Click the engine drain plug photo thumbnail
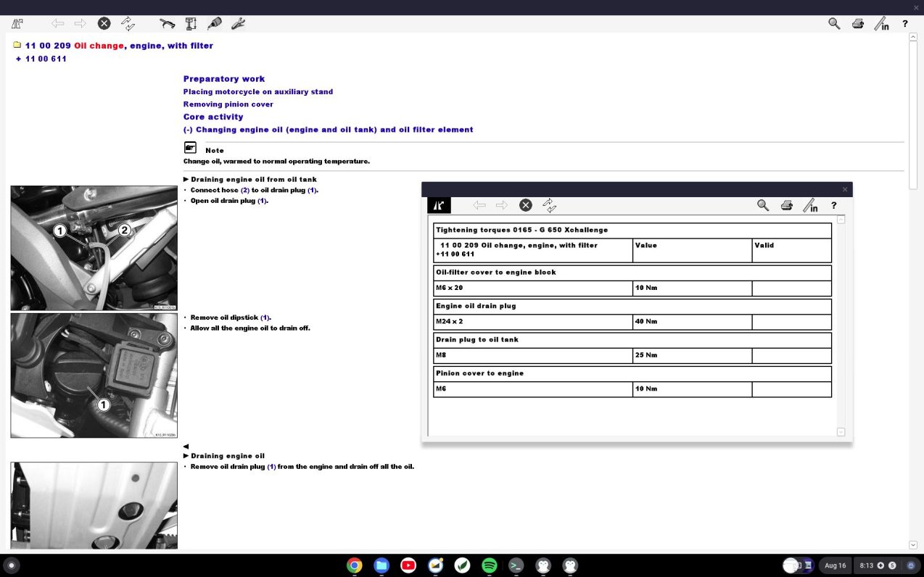 (x=94, y=506)
